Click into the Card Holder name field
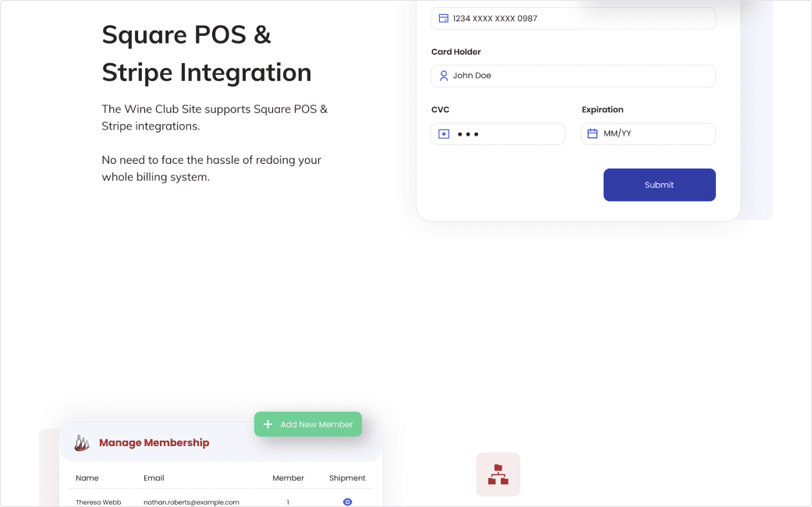Image resolution: width=812 pixels, height=507 pixels. tap(577, 76)
